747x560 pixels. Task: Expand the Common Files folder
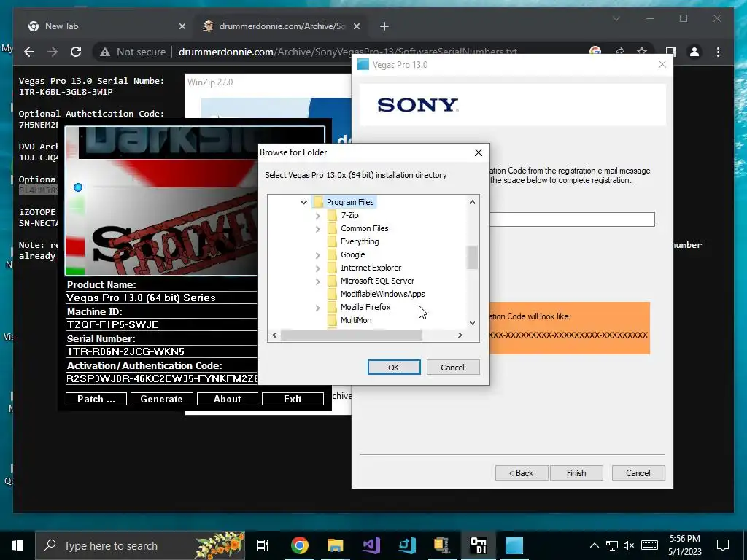(318, 229)
